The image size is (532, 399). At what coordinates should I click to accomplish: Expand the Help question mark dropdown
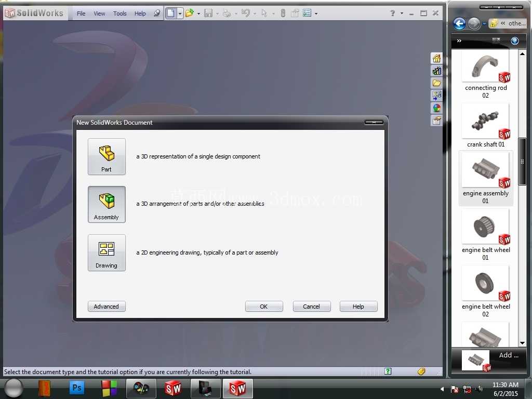click(x=402, y=14)
